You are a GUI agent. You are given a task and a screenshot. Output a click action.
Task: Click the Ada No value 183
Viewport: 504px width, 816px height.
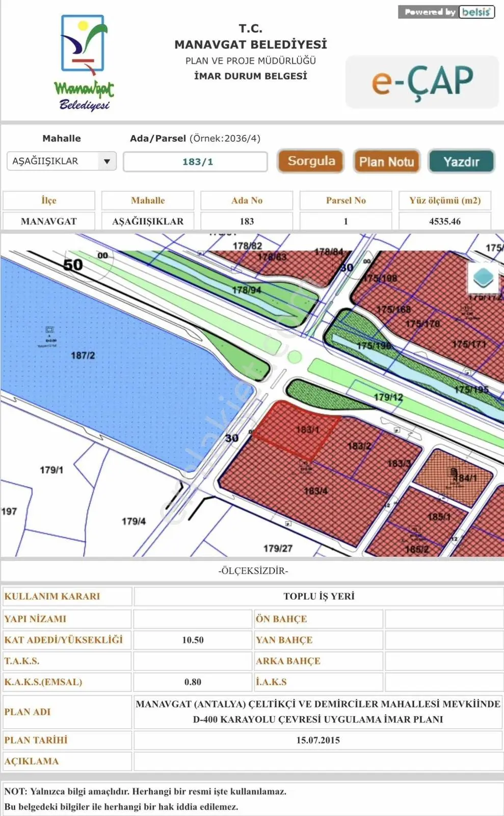tap(247, 221)
